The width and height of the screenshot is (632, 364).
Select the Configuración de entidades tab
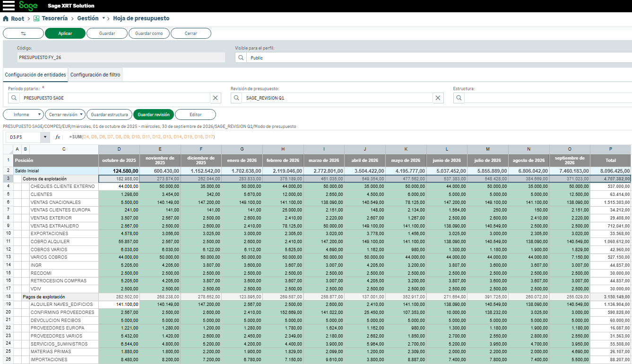[x=35, y=75]
